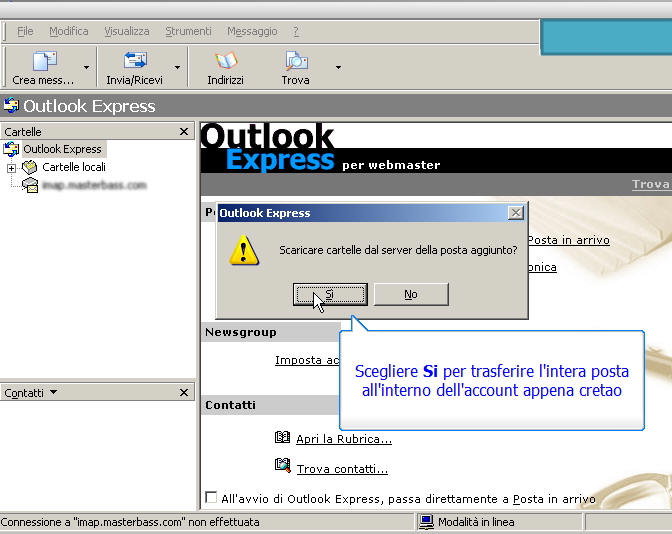Image resolution: width=672 pixels, height=534 pixels.
Task: Open the Visualizza menu
Action: point(127,31)
